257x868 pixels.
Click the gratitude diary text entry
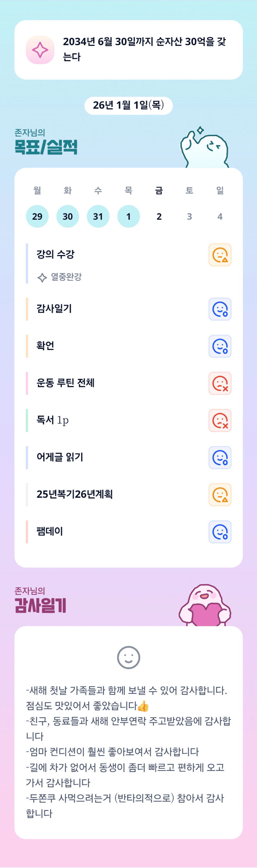[128, 751]
